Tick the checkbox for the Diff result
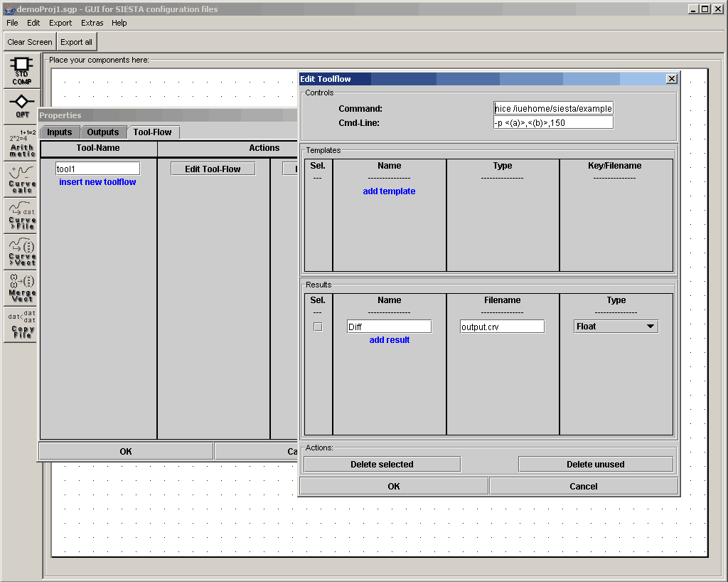728x582 pixels. tap(318, 327)
